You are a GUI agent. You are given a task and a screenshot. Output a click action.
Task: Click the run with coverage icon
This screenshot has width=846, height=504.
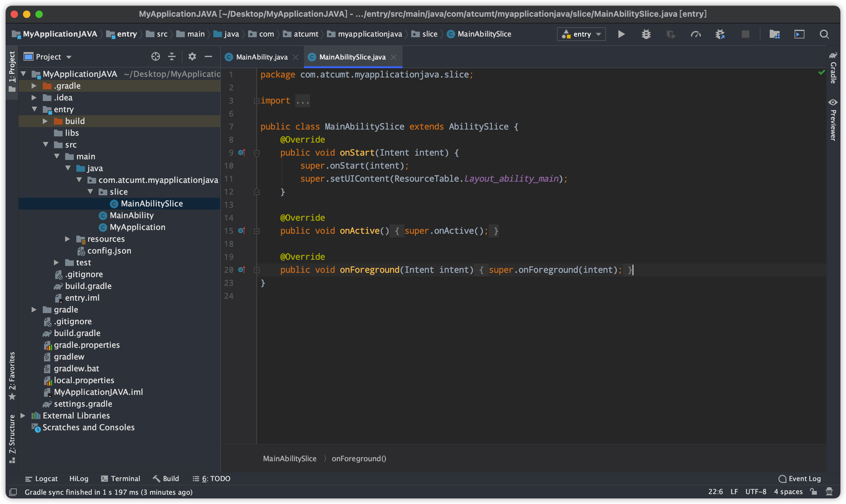pos(671,34)
